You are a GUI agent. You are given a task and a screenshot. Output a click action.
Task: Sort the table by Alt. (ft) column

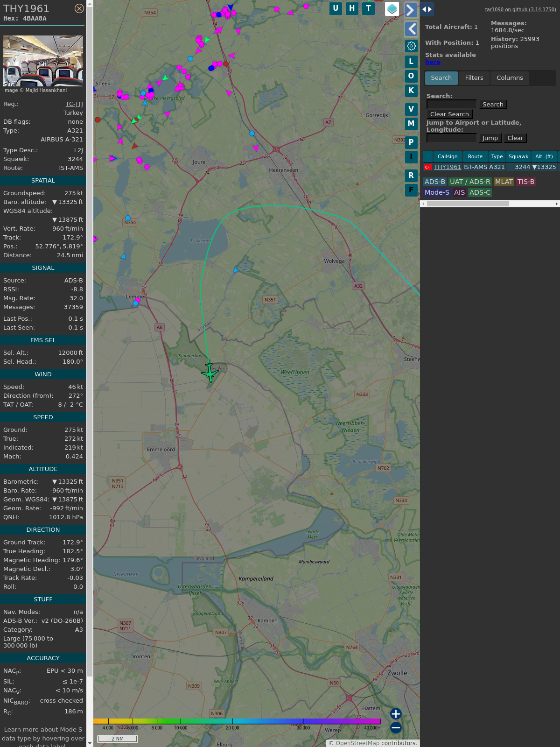point(544,156)
